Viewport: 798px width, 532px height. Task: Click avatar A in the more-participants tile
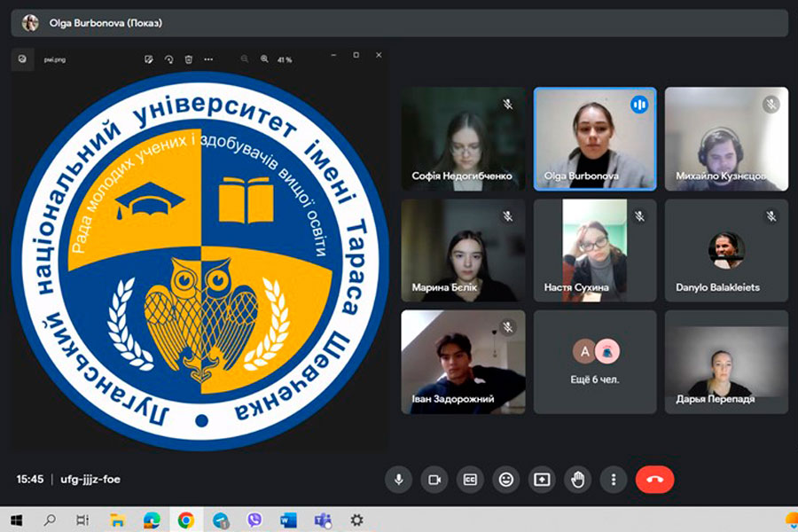pos(585,351)
